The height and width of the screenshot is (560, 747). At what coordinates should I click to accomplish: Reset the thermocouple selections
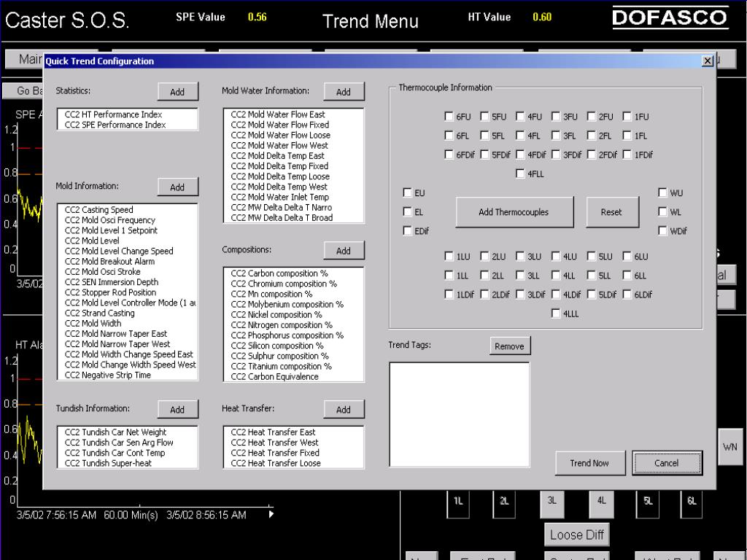612,212
